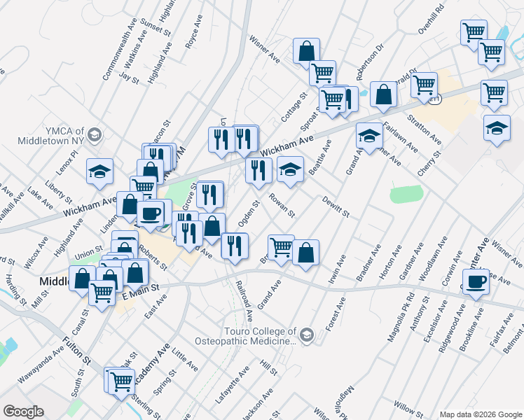This screenshot has height=420, width=524.
Task: Select the Overhill Rd street label
Action: click(x=431, y=19)
